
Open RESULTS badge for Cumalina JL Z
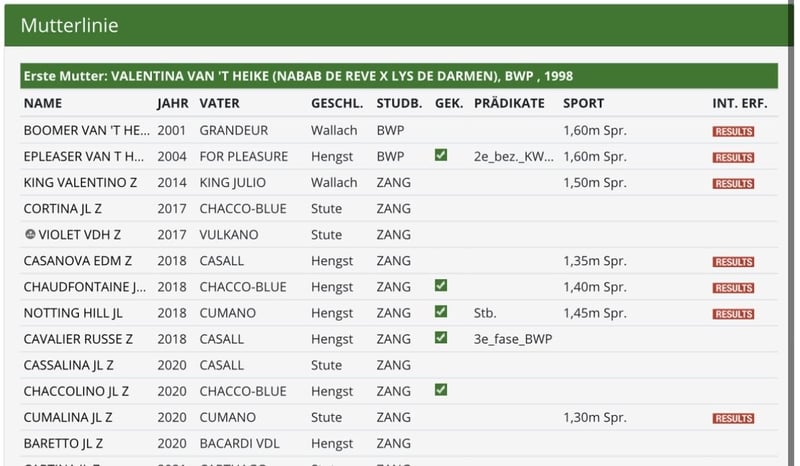pyautogui.click(x=733, y=419)
